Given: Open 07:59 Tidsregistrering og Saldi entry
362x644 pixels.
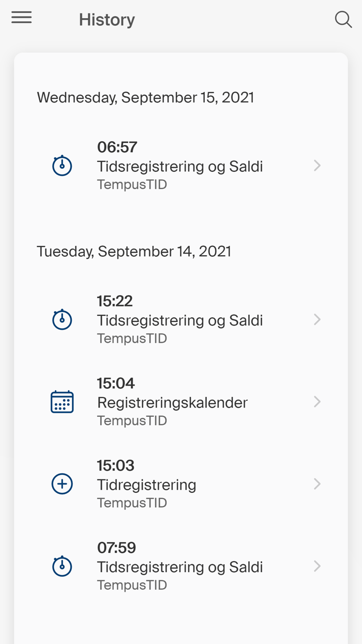Looking at the screenshot, I should click(x=179, y=567).
